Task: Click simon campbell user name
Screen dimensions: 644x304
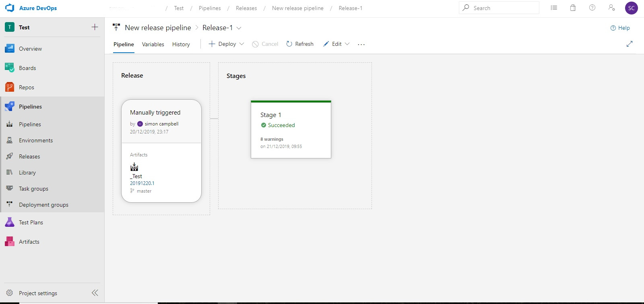Action: point(161,124)
